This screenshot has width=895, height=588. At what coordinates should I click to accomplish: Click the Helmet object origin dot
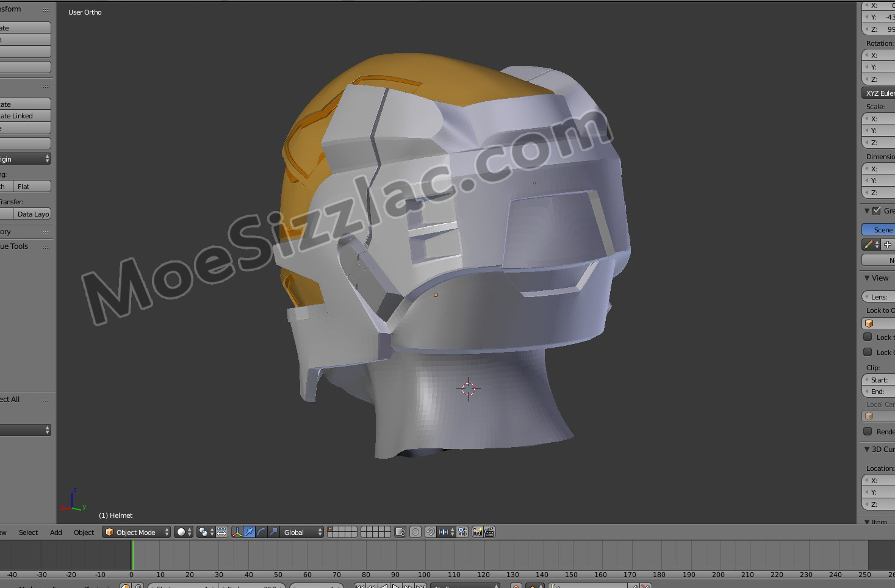click(436, 295)
